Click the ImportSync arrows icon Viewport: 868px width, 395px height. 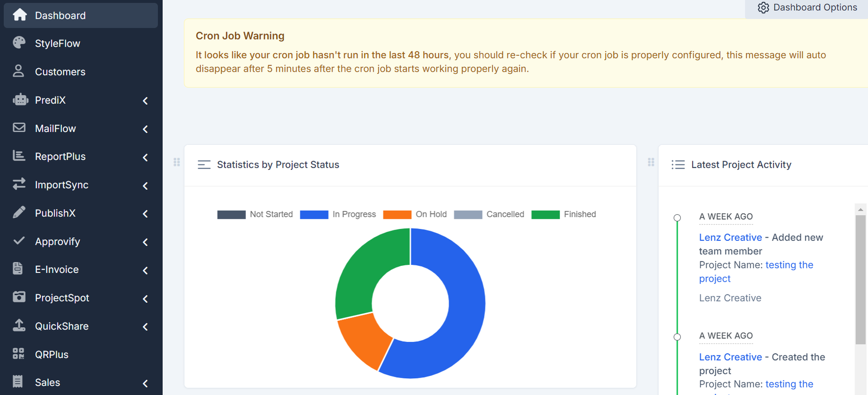coord(19,184)
